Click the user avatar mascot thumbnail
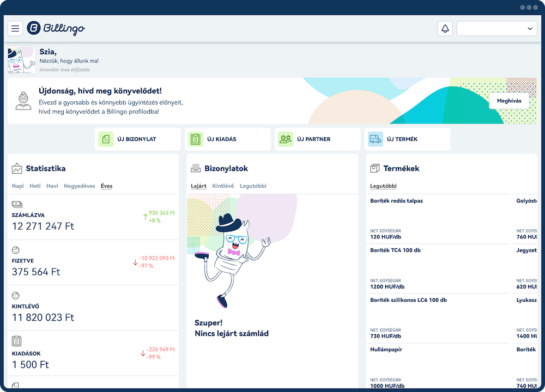This screenshot has width=545, height=392. tap(22, 60)
